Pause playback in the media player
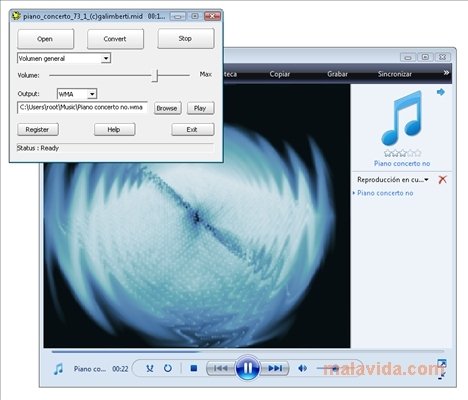 tap(247, 368)
